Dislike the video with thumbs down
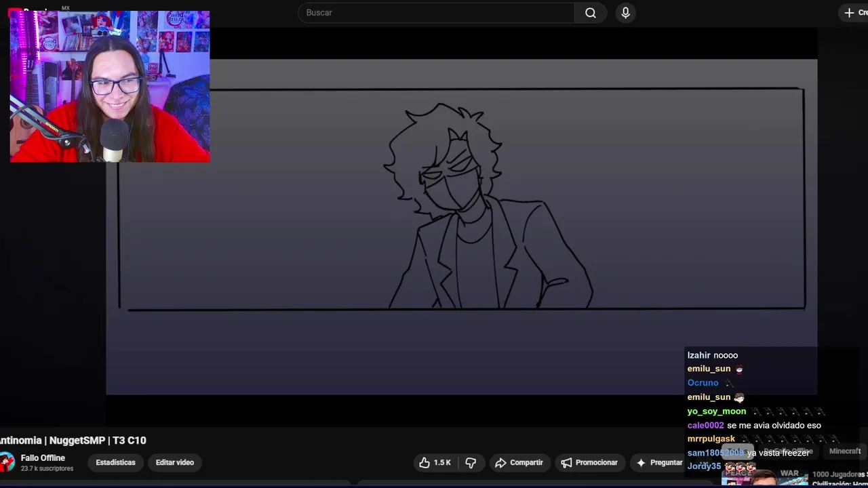 pyautogui.click(x=471, y=462)
